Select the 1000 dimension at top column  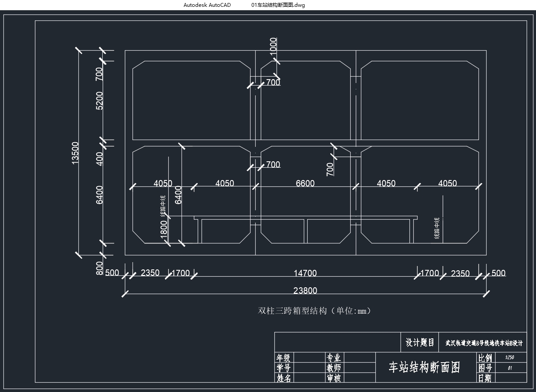[x=274, y=46]
